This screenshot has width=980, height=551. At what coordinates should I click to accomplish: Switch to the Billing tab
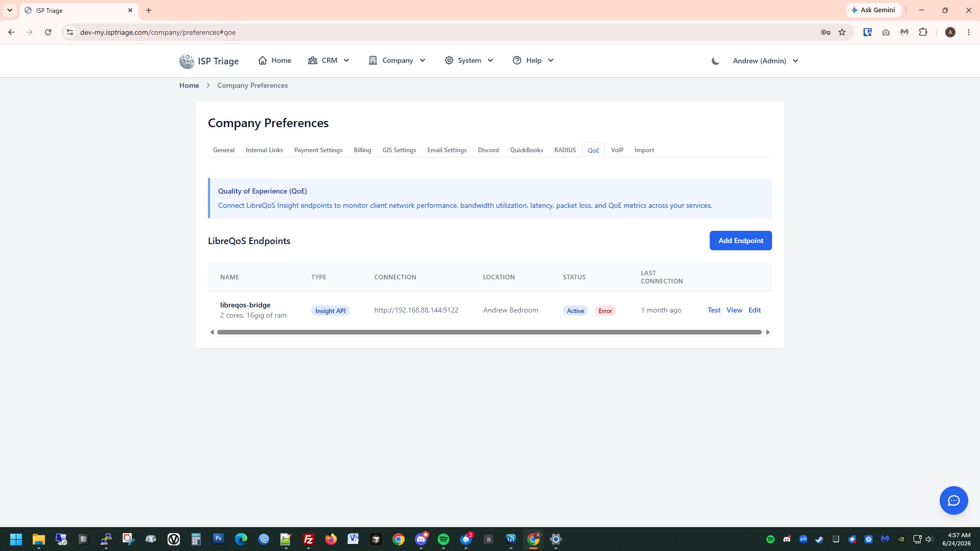[x=362, y=150]
